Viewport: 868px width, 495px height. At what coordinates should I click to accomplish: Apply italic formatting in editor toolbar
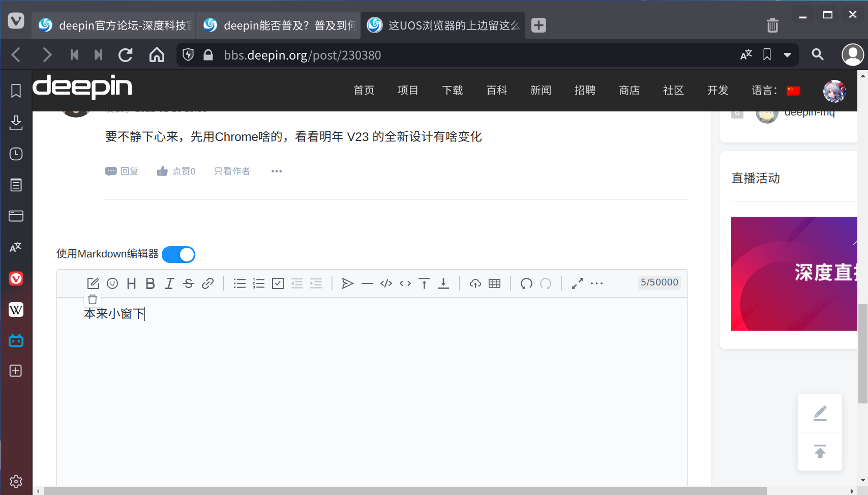pos(169,283)
